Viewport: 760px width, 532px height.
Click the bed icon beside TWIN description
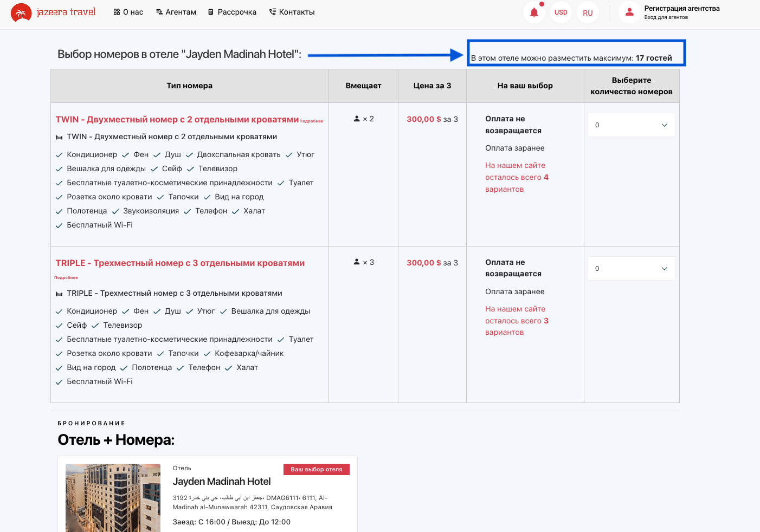point(59,137)
